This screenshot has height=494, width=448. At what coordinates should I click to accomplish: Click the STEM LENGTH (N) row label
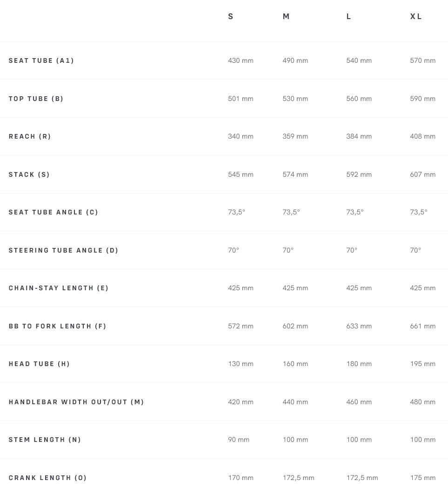click(45, 440)
